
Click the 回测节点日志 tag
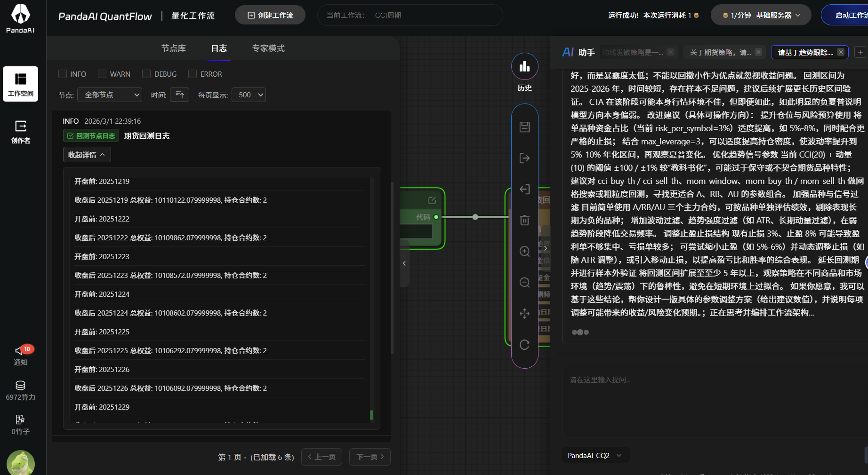pos(91,135)
